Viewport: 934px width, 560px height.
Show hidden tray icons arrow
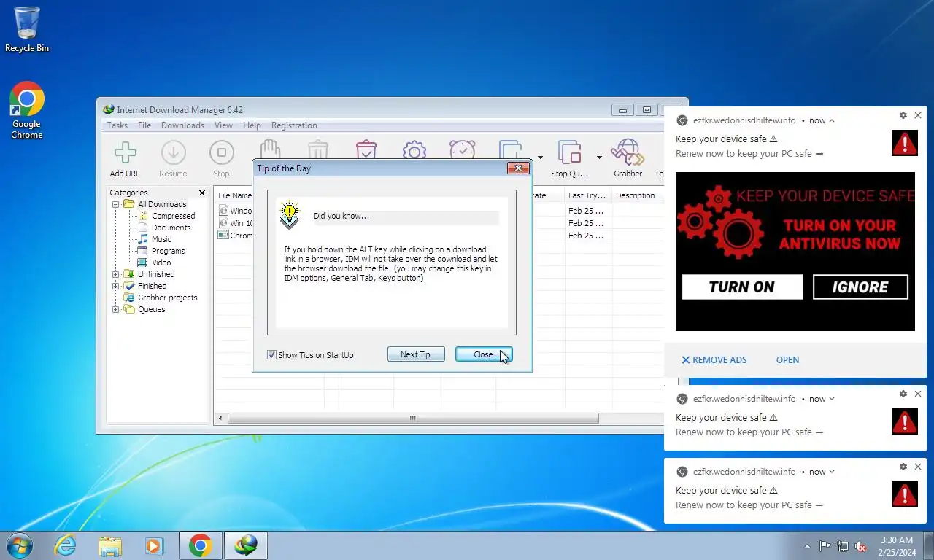(x=807, y=546)
